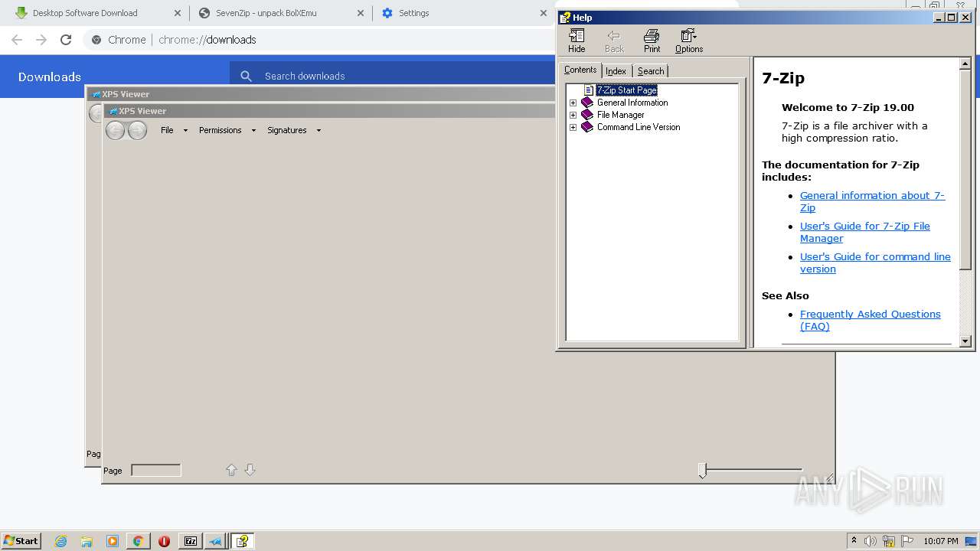This screenshot has height=551, width=980.
Task: Click the Hide icon in Help toolbar
Action: (577, 41)
